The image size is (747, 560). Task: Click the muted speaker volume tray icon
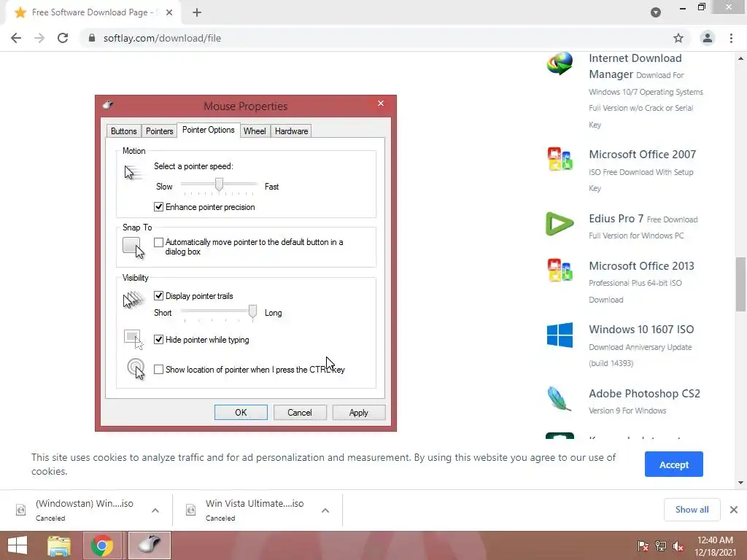tap(678, 545)
